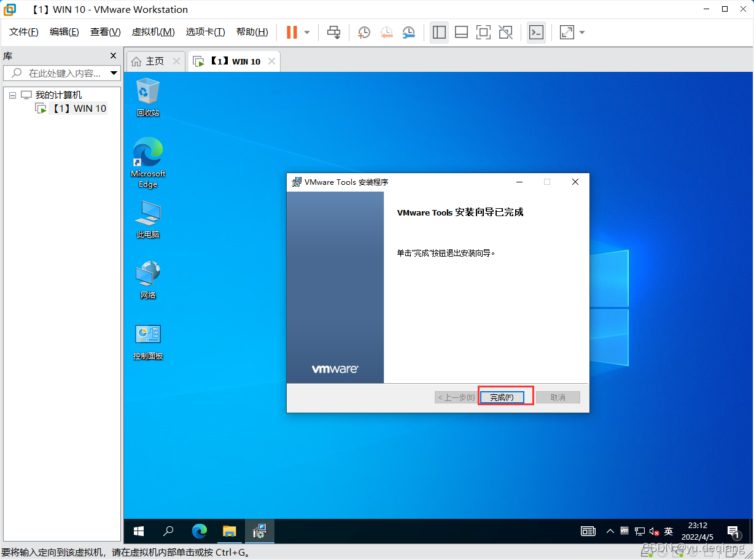The width and height of the screenshot is (754, 560).
Task: Open the 回收站 desktop icon
Action: tap(147, 98)
